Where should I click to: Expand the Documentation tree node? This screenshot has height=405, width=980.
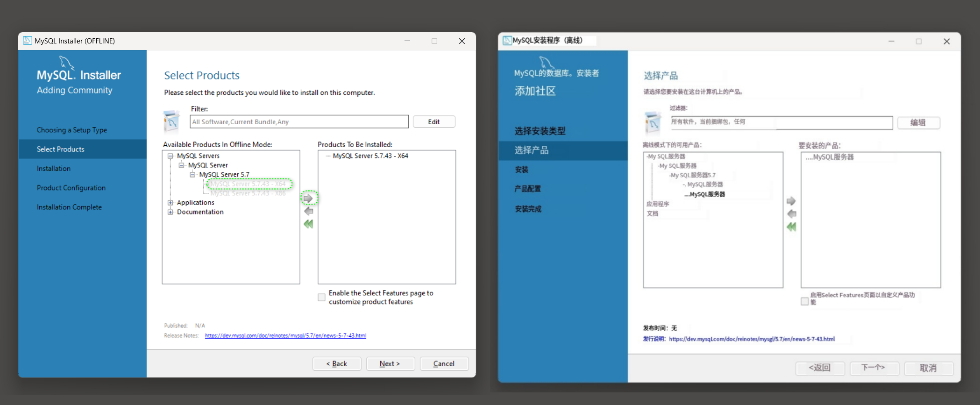(x=170, y=212)
